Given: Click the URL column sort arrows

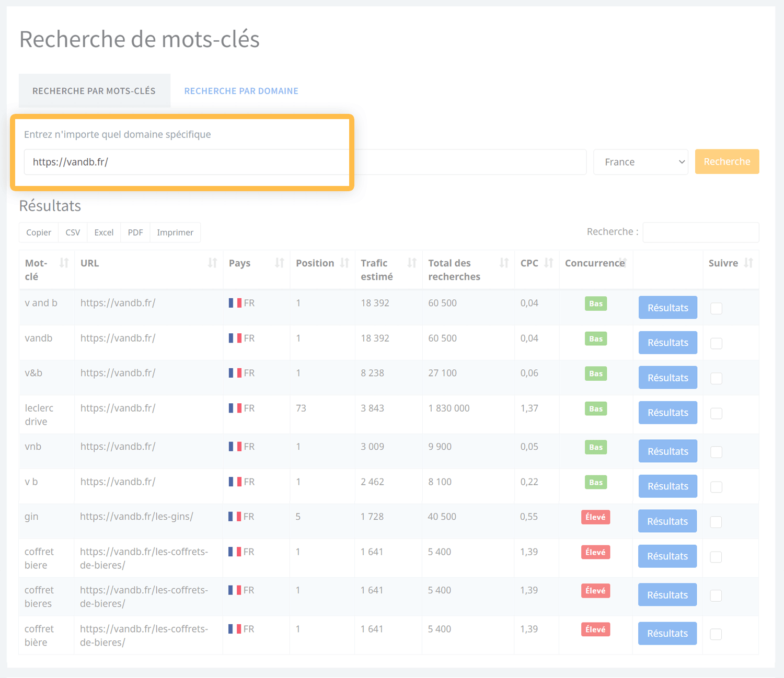Looking at the screenshot, I should pyautogui.click(x=212, y=263).
